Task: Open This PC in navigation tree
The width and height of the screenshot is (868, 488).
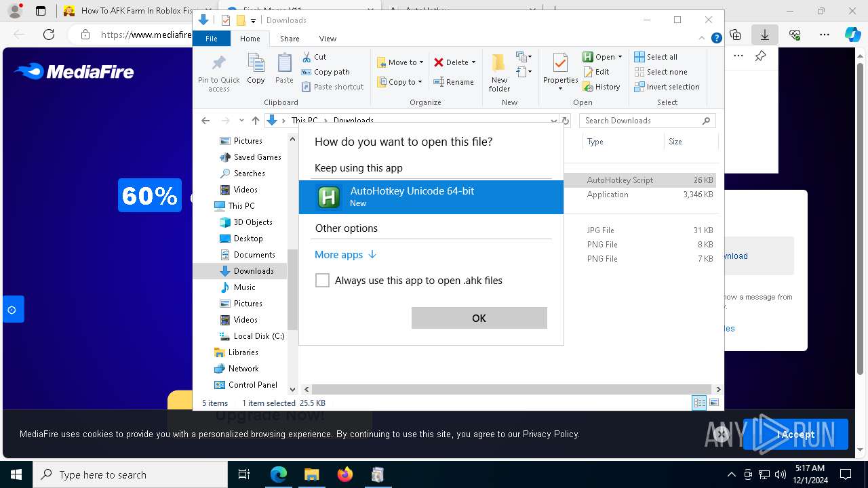Action: pos(235,206)
